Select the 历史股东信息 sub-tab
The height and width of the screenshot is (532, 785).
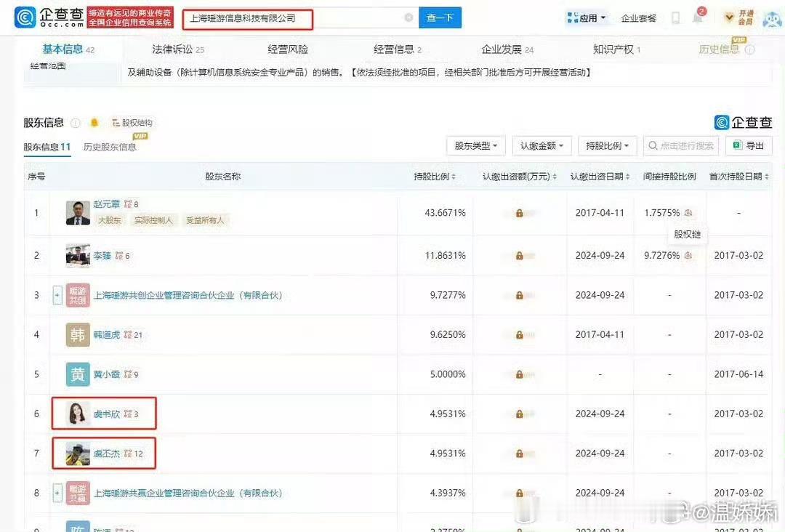tap(110, 147)
